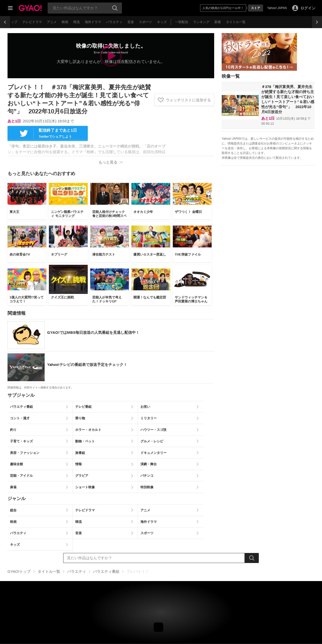Select the キッズ genre row
Image resolution: width=322 pixels, height=644 pixels.
click(40, 545)
